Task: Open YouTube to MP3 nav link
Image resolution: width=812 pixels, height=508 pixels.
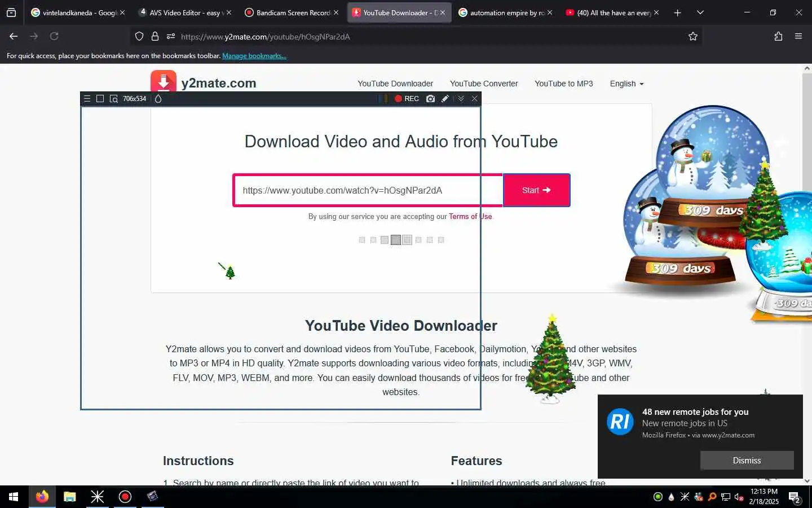Action: [x=563, y=84]
